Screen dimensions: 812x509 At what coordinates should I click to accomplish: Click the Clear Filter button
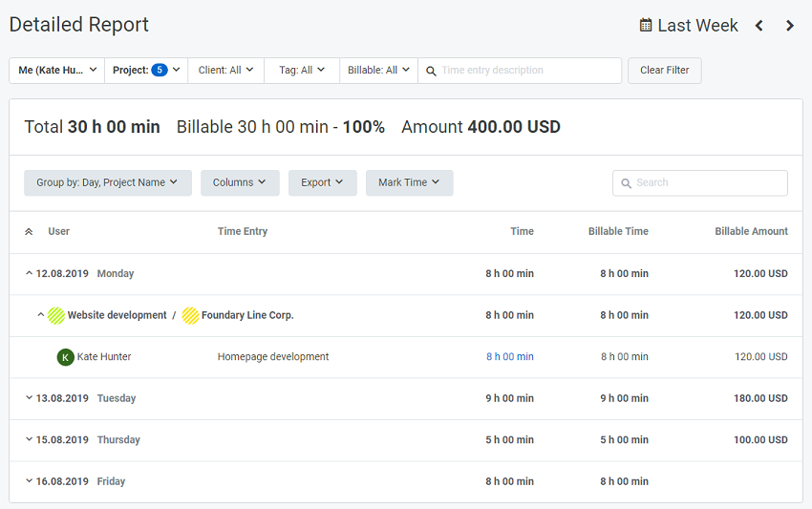point(665,71)
